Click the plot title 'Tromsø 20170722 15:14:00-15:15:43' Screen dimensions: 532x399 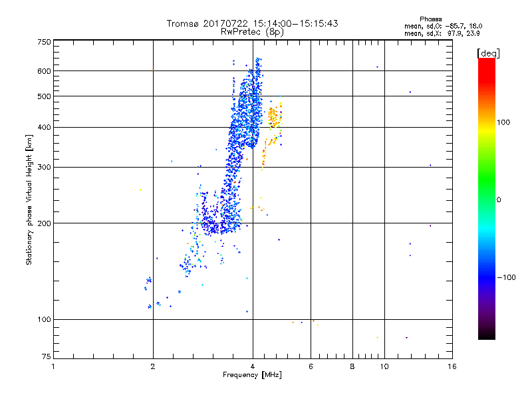coord(252,23)
